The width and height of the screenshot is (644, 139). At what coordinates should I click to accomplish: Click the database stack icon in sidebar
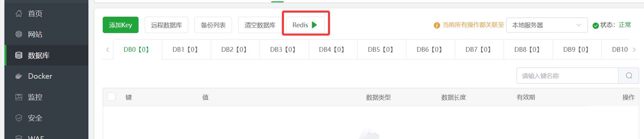pyautogui.click(x=19, y=55)
